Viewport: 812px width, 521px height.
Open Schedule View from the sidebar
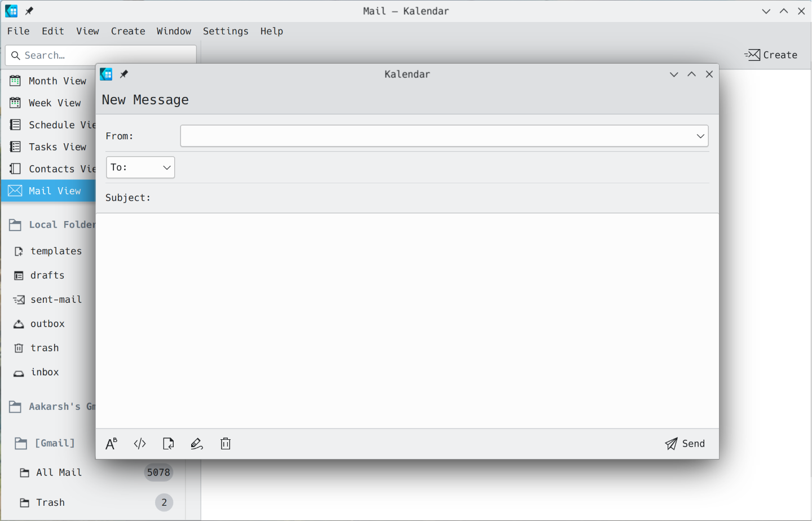click(x=56, y=125)
